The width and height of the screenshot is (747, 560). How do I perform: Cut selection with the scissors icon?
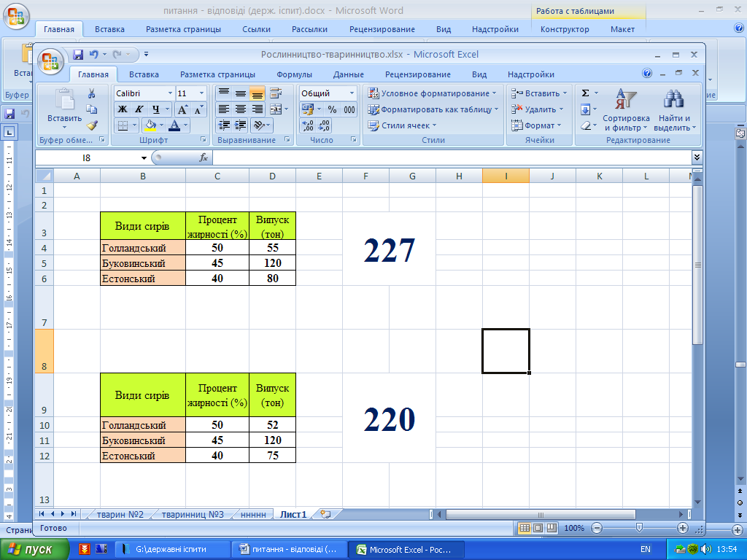coord(91,93)
